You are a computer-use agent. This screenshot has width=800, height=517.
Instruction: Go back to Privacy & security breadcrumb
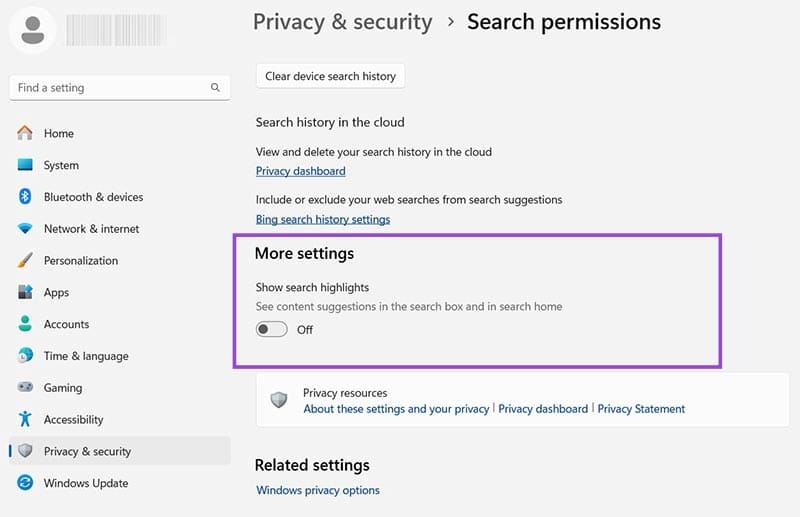(342, 22)
